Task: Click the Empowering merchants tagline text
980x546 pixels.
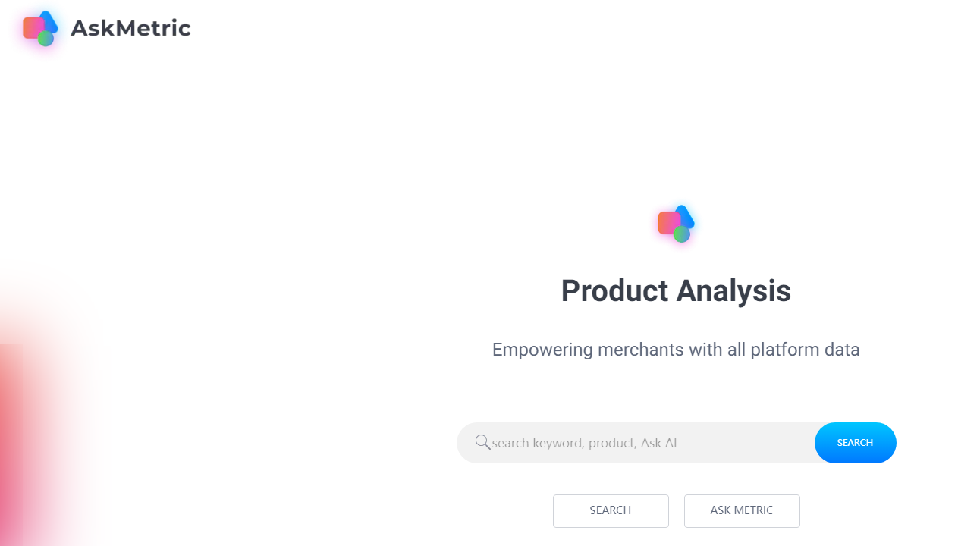Action: [676, 350]
